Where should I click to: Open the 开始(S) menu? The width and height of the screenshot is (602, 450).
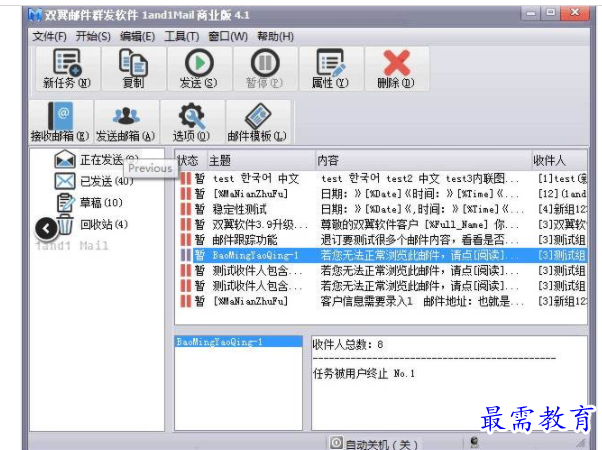93,36
